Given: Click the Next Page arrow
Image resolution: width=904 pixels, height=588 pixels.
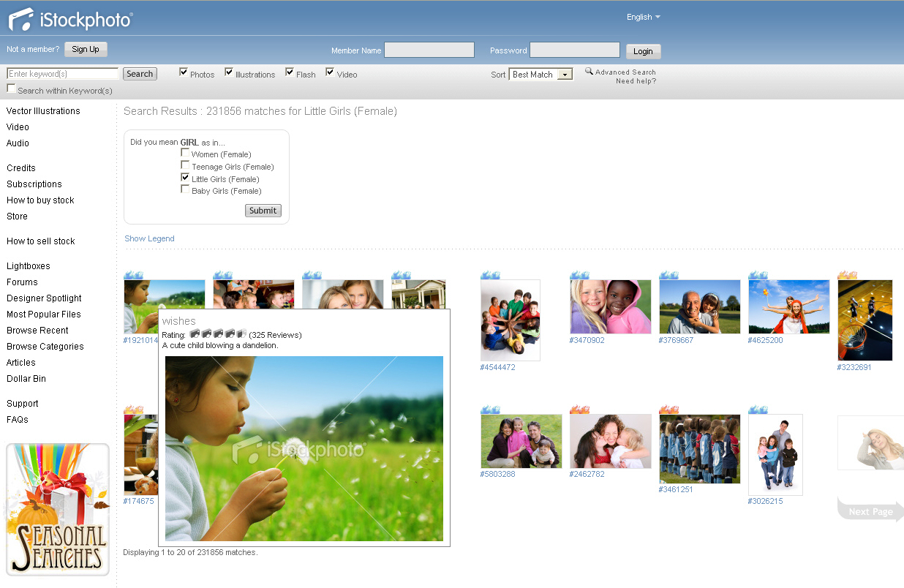Looking at the screenshot, I should (870, 510).
